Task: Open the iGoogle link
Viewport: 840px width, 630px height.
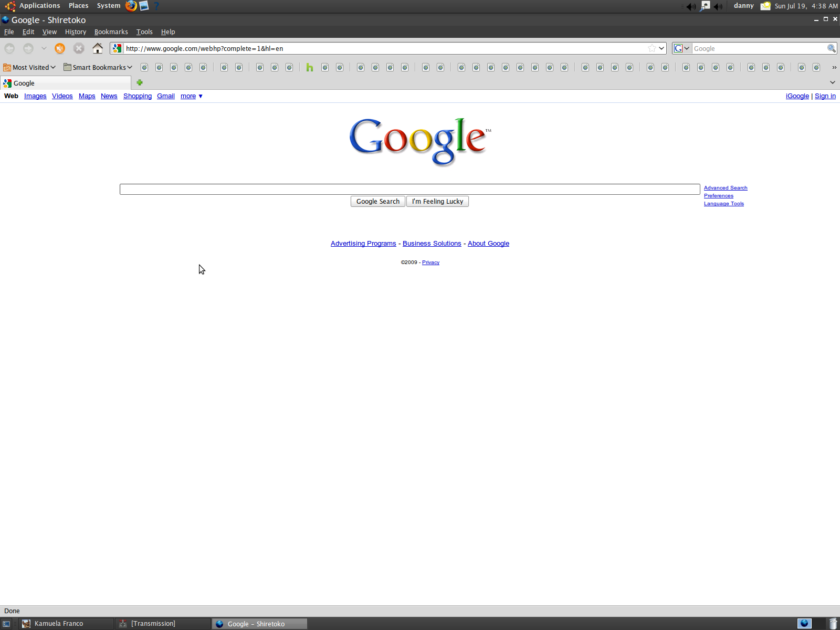Action: click(x=797, y=96)
